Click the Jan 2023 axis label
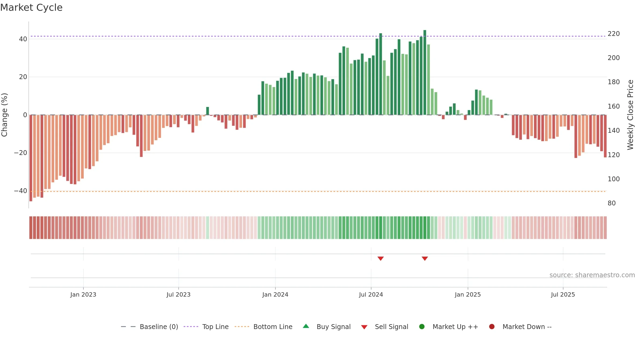The image size is (644, 362). [x=83, y=294]
